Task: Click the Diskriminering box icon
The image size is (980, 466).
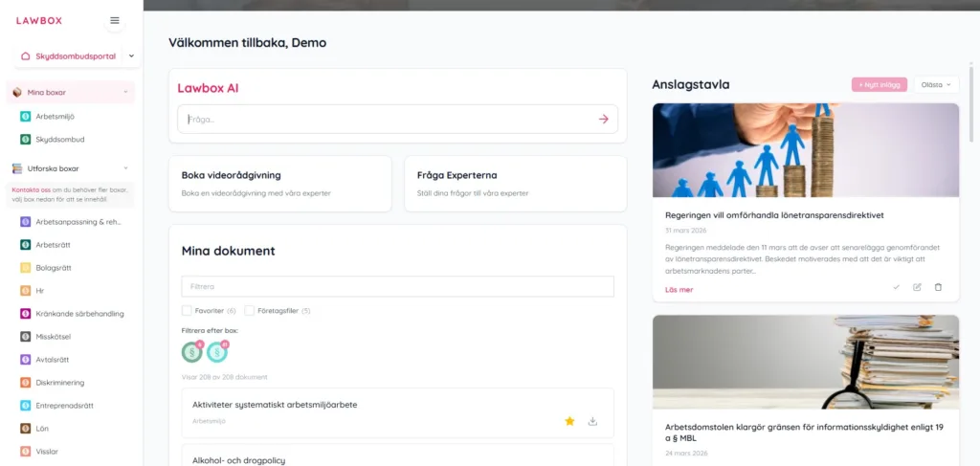Action: (25, 383)
